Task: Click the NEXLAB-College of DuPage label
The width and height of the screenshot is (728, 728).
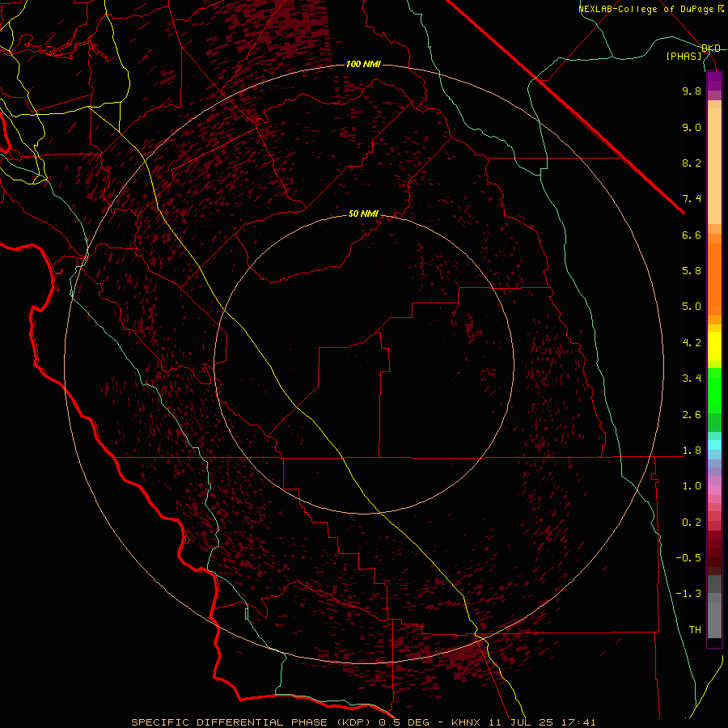Action: coord(648,9)
